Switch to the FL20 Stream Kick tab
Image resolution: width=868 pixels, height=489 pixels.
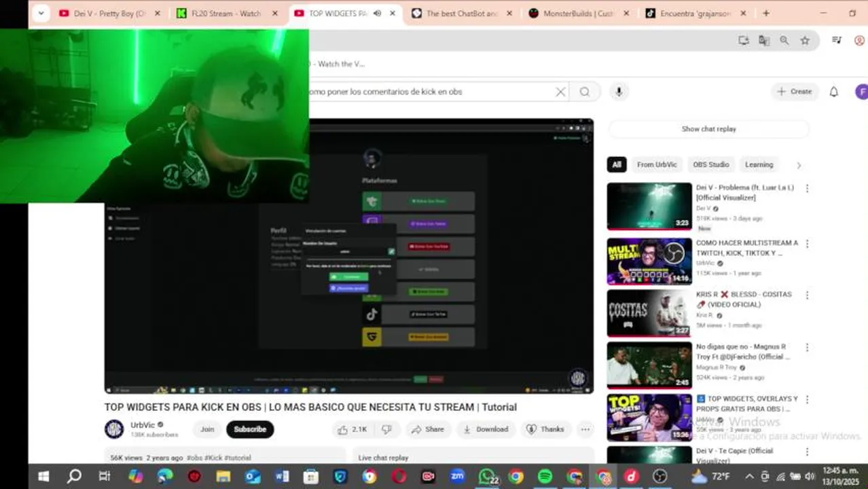(x=227, y=13)
